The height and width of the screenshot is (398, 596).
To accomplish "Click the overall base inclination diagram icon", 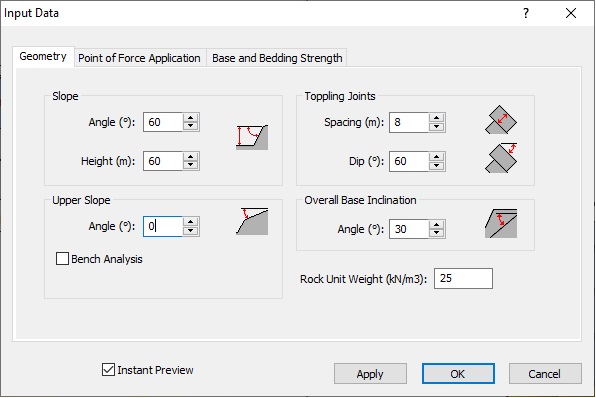I will click(501, 224).
